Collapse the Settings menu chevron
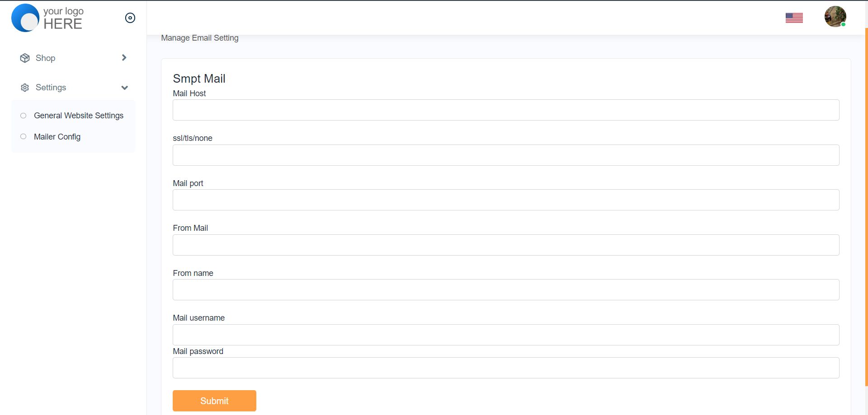 [x=124, y=88]
